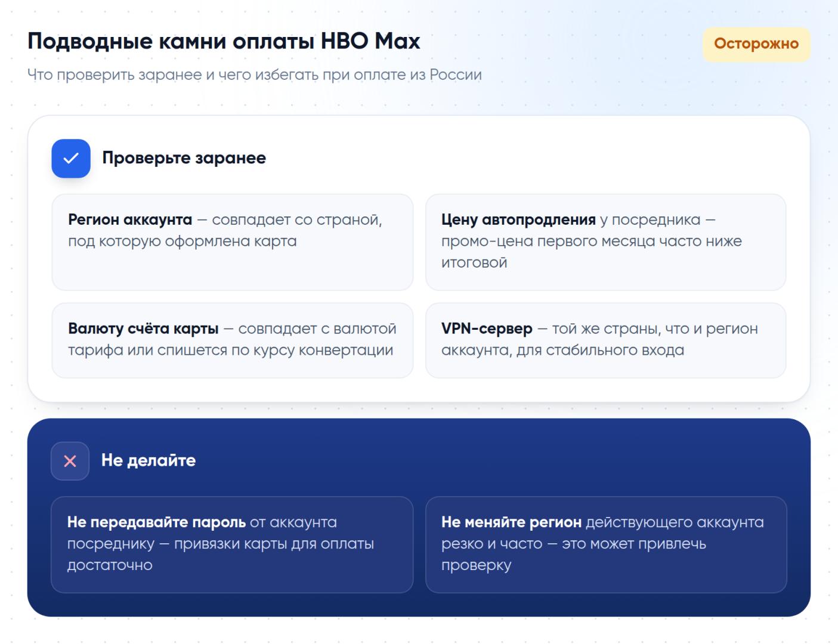Click the red X cross icon
This screenshot has height=644, width=838.
(70, 461)
